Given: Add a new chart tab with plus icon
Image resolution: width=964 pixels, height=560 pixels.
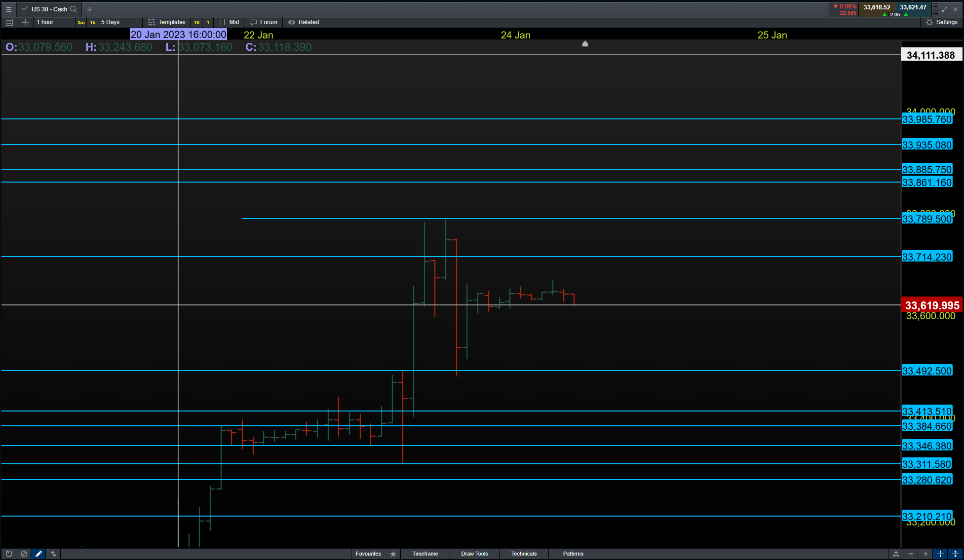Looking at the screenshot, I should click(89, 9).
